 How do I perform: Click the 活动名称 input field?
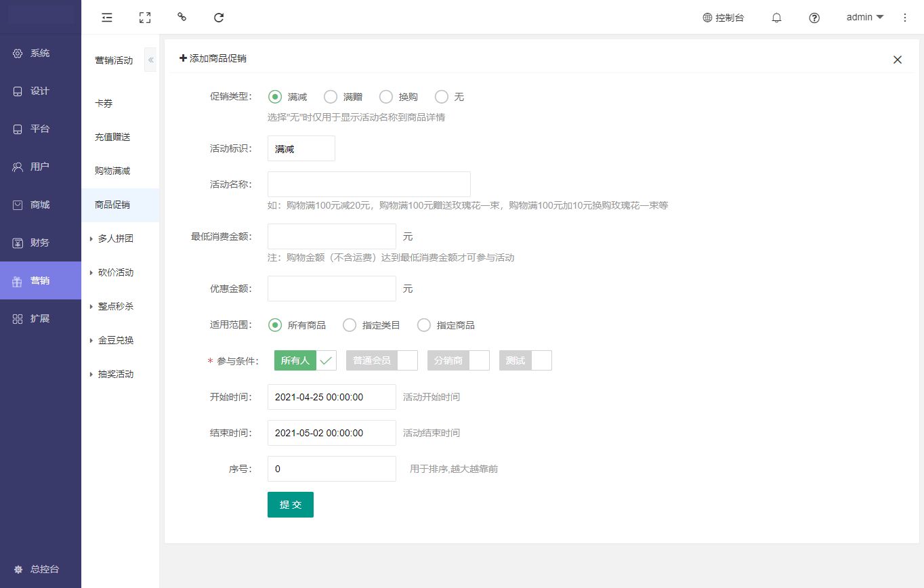point(369,184)
